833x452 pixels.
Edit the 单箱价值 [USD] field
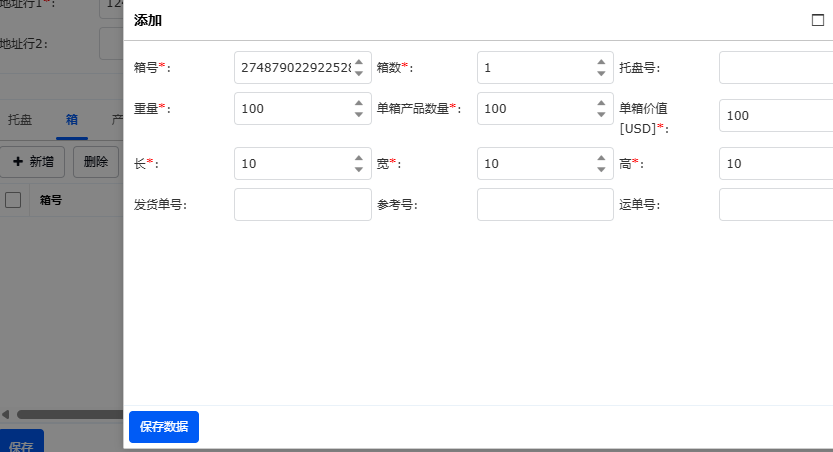pos(776,116)
